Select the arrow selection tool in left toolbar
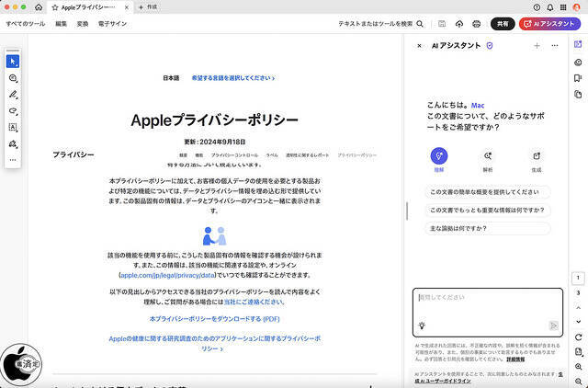The image size is (588, 388). (x=13, y=62)
